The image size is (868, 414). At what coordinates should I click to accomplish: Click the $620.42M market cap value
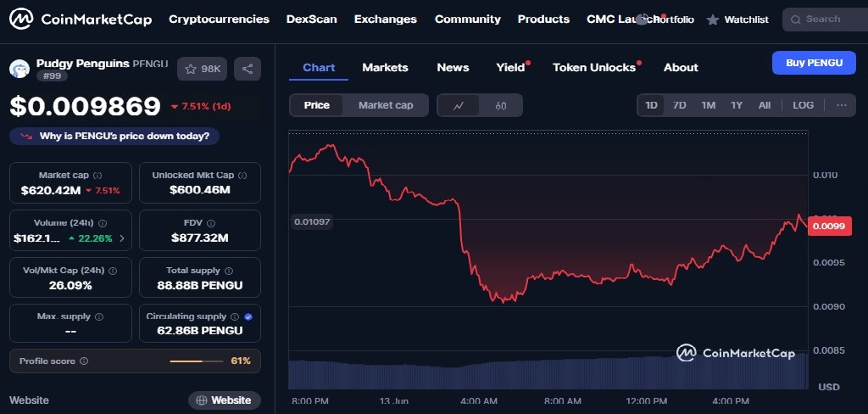51,191
